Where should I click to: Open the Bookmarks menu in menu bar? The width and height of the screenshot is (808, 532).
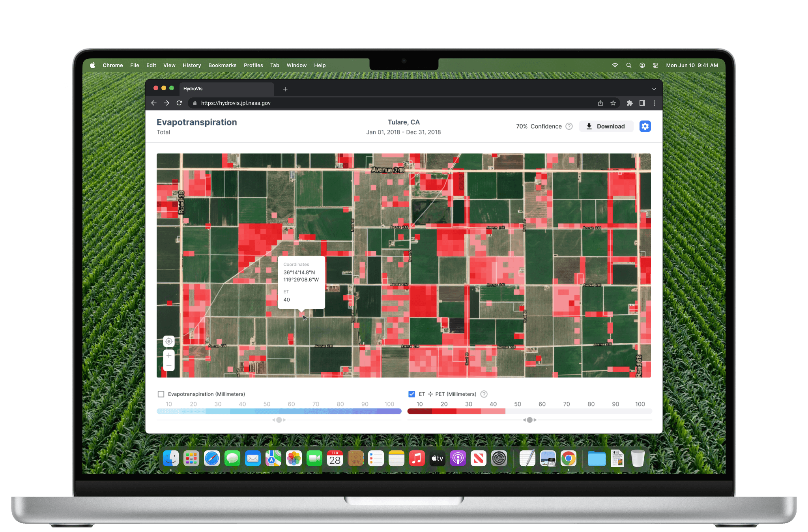tap(222, 65)
